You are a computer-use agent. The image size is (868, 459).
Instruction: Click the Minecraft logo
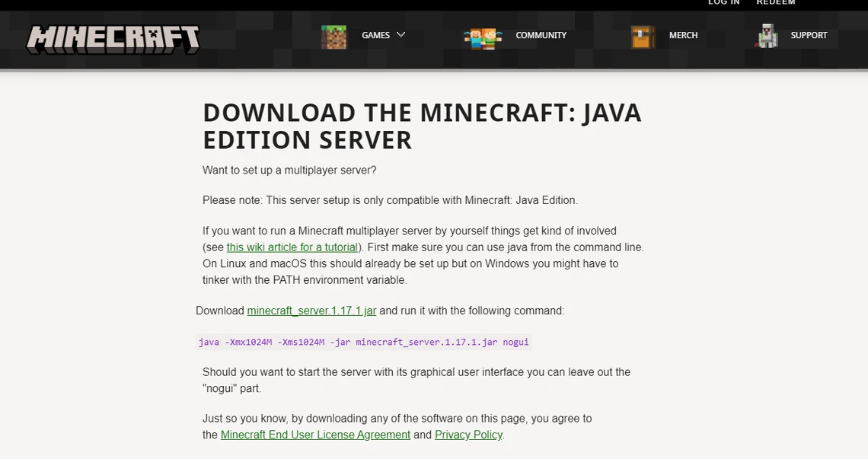113,40
